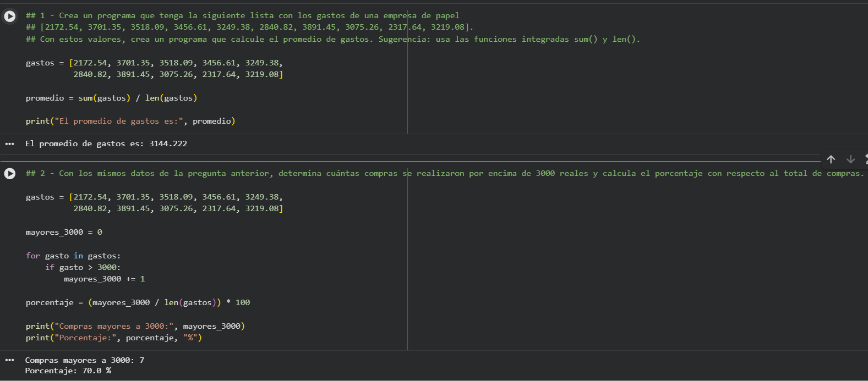Click the "Compras mayores a 3000: 7" output
The image size is (868, 381).
coord(85,360)
